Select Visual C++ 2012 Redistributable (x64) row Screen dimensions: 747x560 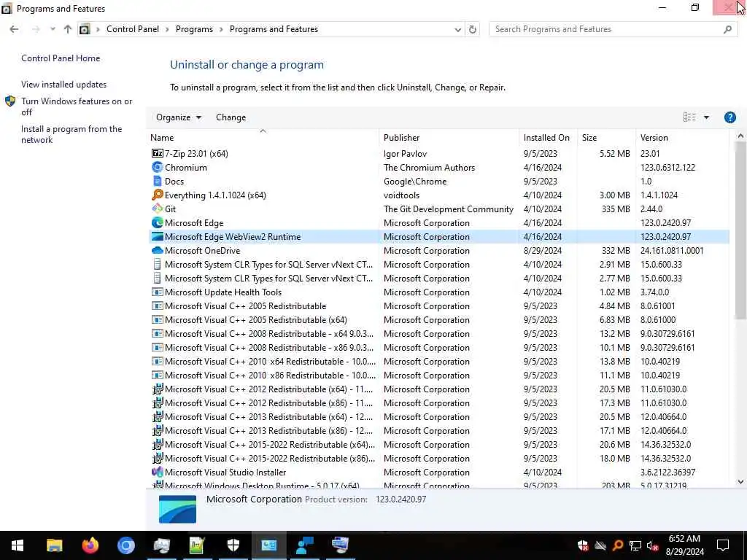tap(438, 389)
